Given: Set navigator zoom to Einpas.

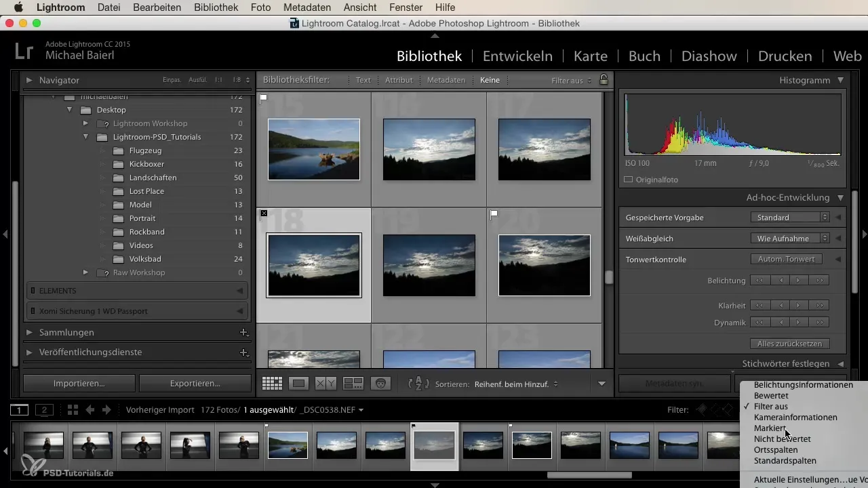Looking at the screenshot, I should click(x=172, y=80).
